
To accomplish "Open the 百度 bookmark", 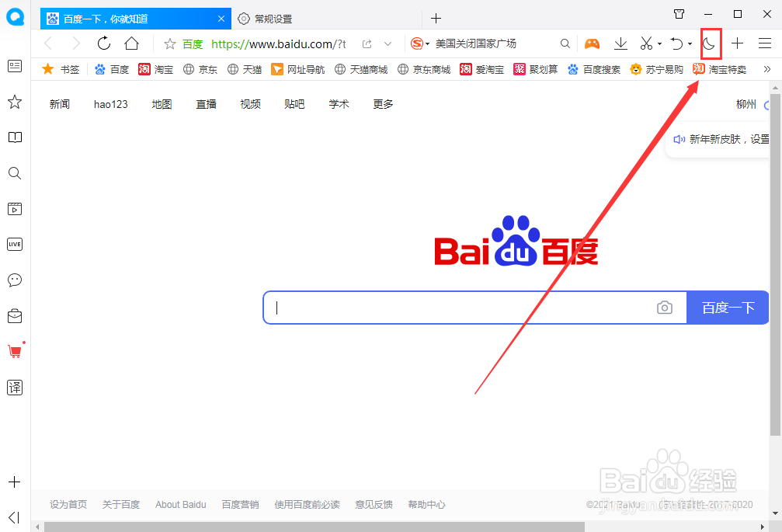I will pyautogui.click(x=112, y=69).
